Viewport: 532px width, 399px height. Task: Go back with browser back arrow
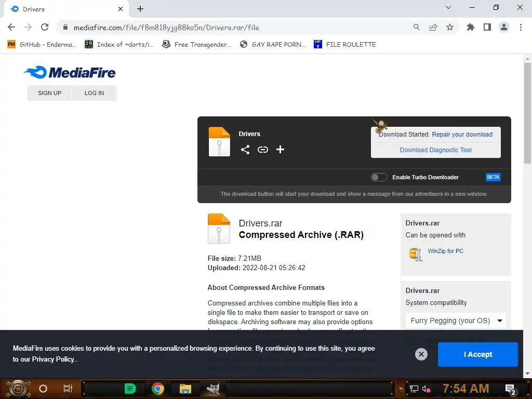coord(11,27)
